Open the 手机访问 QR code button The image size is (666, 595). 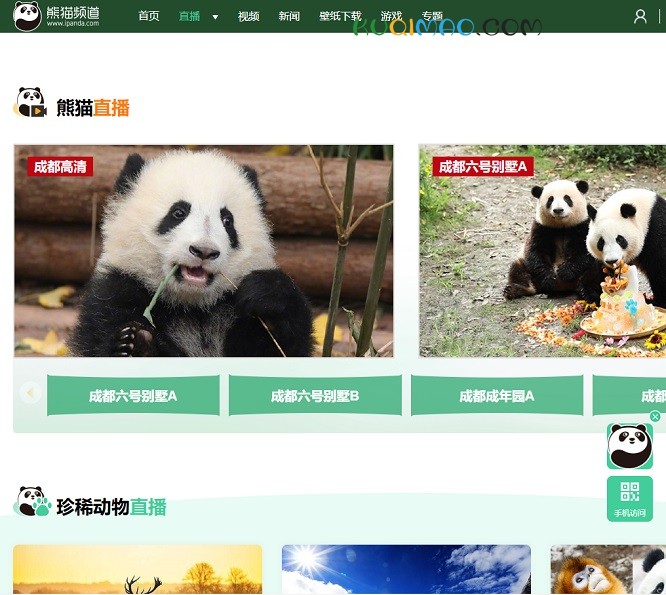tap(629, 499)
